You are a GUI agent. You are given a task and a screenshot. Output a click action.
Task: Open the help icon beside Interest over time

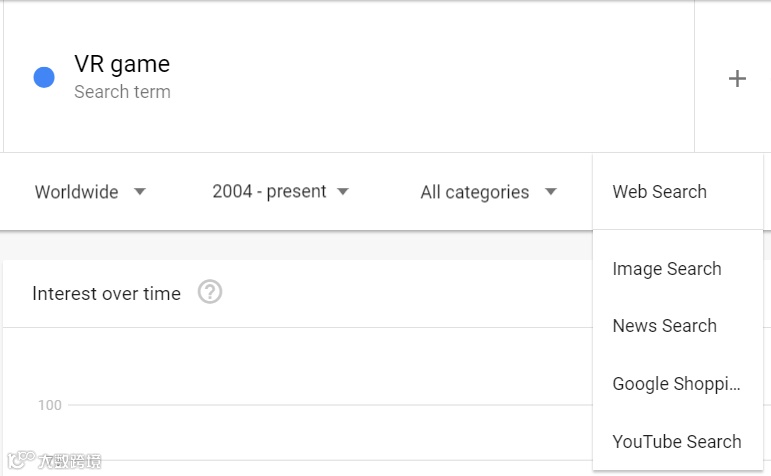[x=210, y=293]
